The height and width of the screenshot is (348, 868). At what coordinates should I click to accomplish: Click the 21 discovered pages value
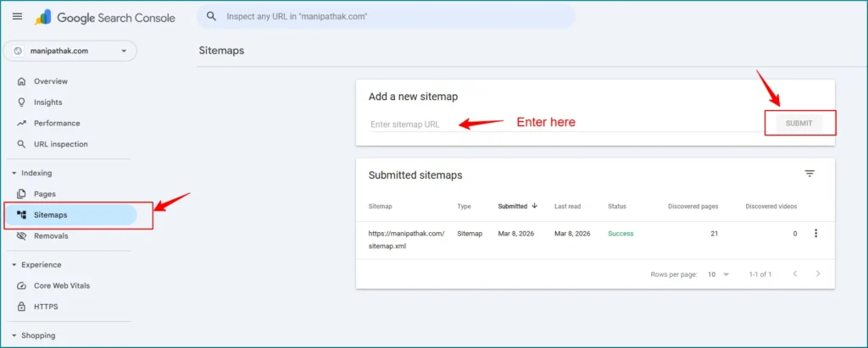pos(714,234)
